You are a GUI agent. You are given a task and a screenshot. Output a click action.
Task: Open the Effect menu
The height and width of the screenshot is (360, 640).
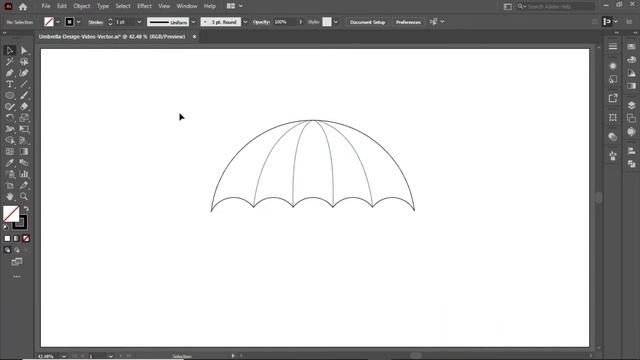point(144,6)
